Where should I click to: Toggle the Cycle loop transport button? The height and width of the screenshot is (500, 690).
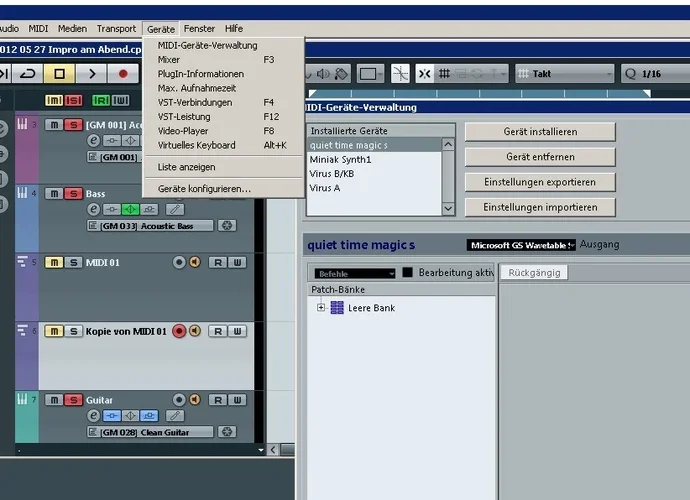point(28,74)
